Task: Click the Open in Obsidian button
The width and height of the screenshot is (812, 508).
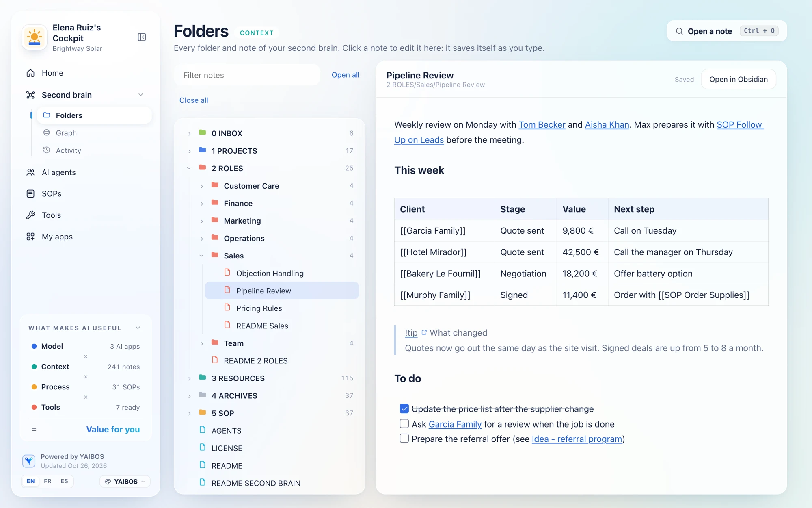Action: click(739, 79)
